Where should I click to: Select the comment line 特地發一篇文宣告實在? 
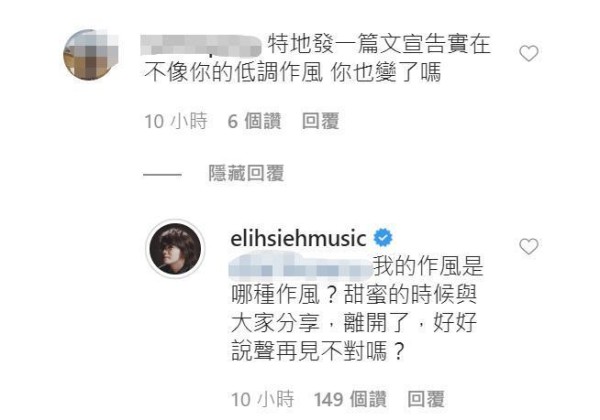(379, 44)
